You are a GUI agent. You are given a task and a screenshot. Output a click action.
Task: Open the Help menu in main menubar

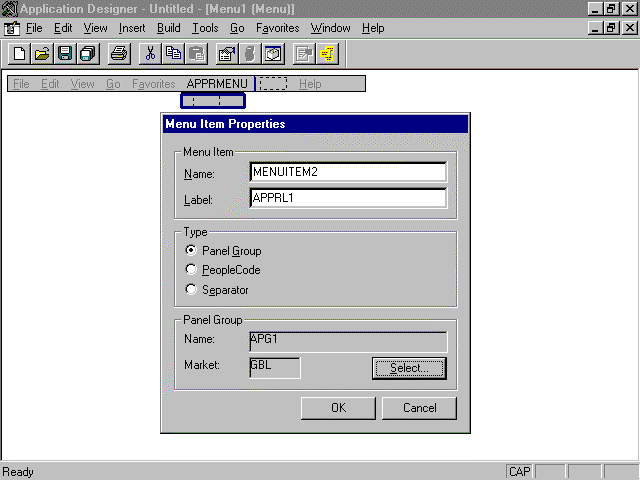click(x=373, y=28)
